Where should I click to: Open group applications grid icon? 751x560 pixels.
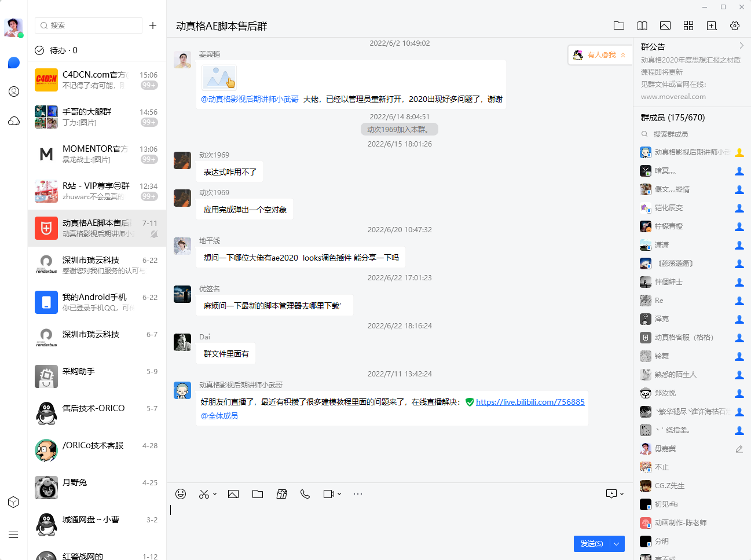tap(688, 25)
